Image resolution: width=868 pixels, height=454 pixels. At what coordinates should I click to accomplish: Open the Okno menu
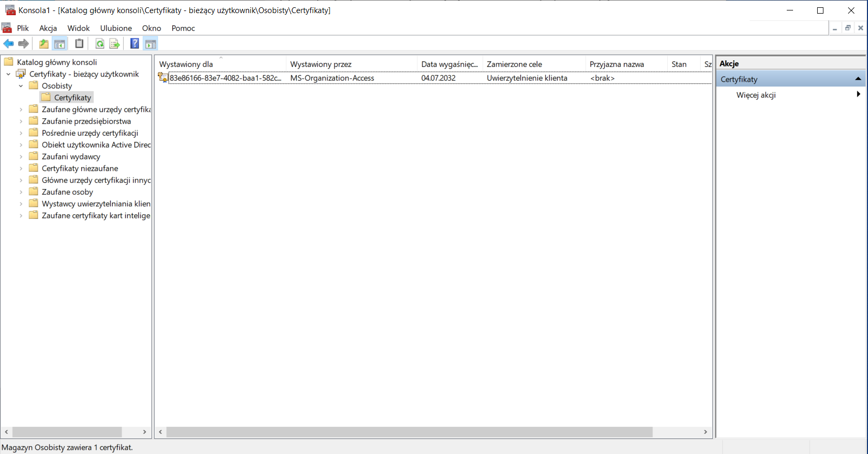point(151,28)
